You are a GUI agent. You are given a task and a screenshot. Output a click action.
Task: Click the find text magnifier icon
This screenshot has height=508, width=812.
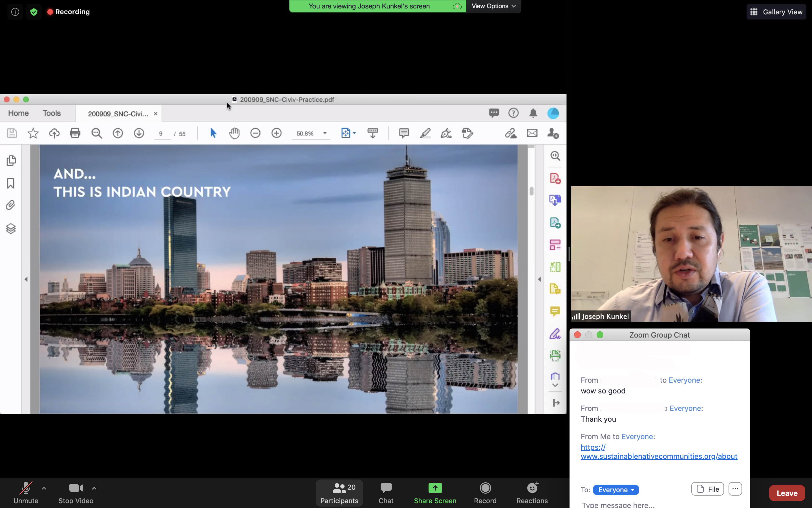(97, 133)
